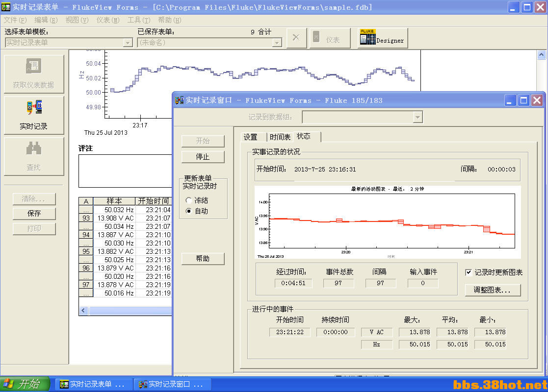Viewport: 548px width, 392px height.
Task: Click the 保存 button in sidebar
Action: click(x=34, y=213)
